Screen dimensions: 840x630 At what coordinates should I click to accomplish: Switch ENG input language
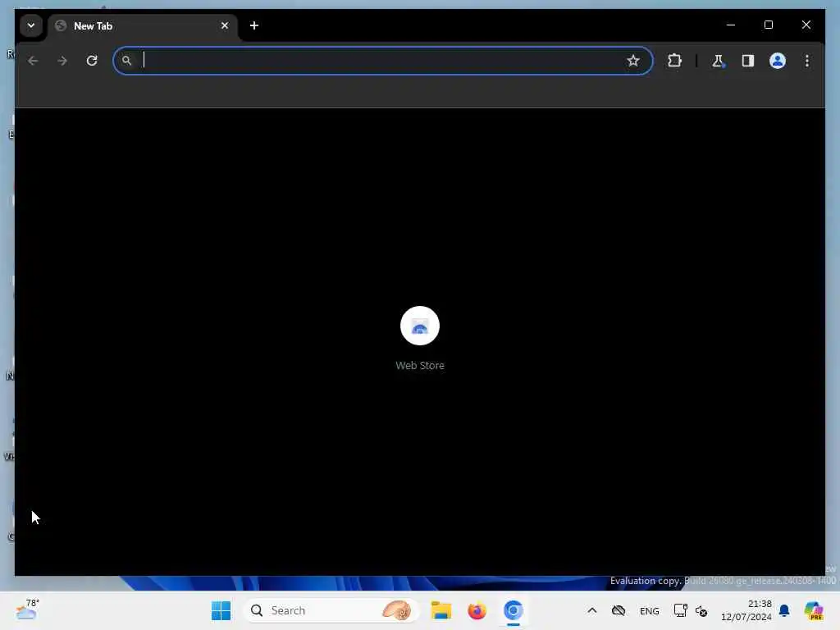coord(650,610)
